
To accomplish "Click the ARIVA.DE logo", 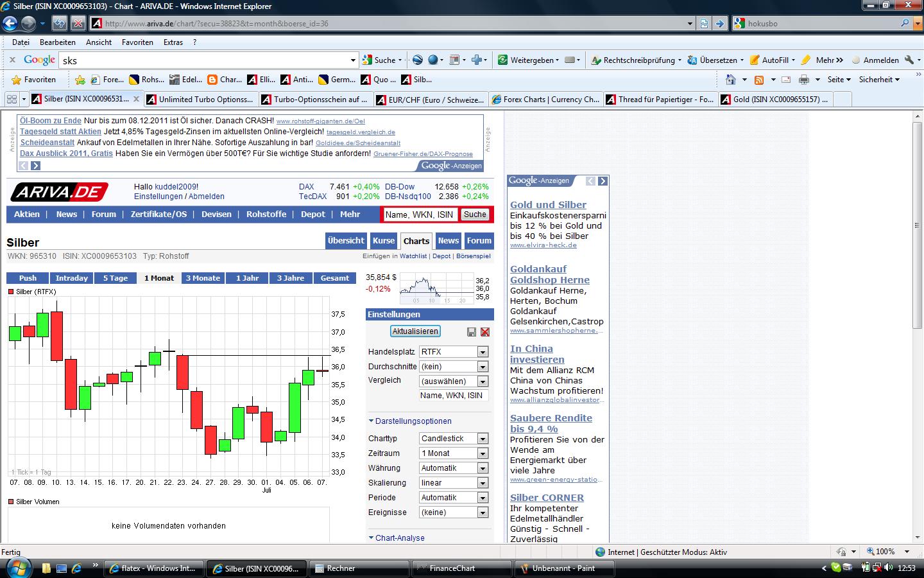I will coord(59,191).
